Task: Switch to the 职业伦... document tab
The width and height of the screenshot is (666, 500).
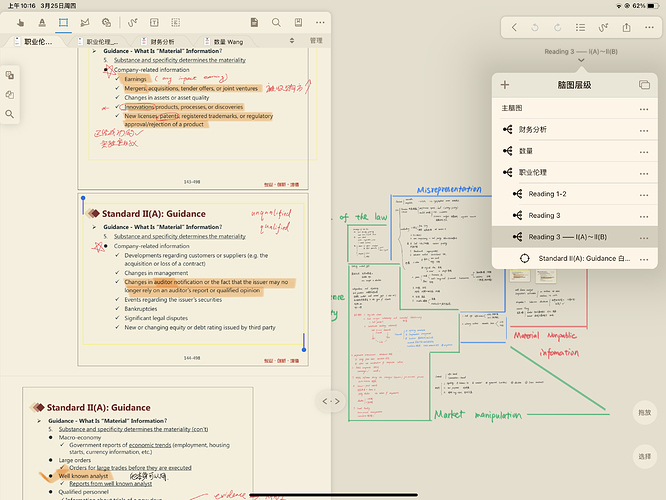Action: pyautogui.click(x=34, y=42)
